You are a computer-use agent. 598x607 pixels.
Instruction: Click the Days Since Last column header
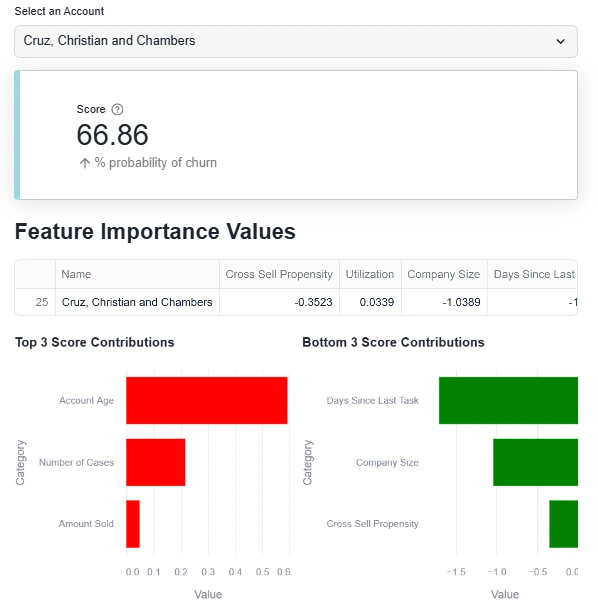533,274
